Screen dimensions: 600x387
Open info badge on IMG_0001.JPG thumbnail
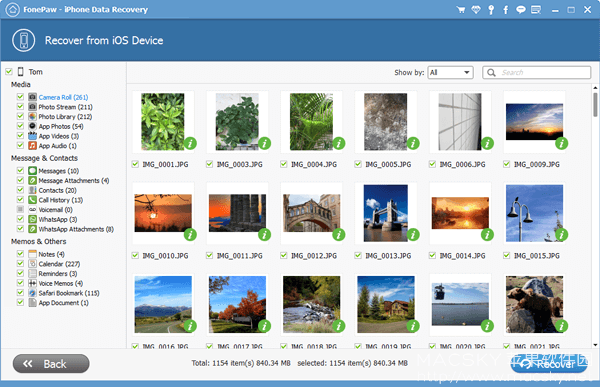coord(190,144)
